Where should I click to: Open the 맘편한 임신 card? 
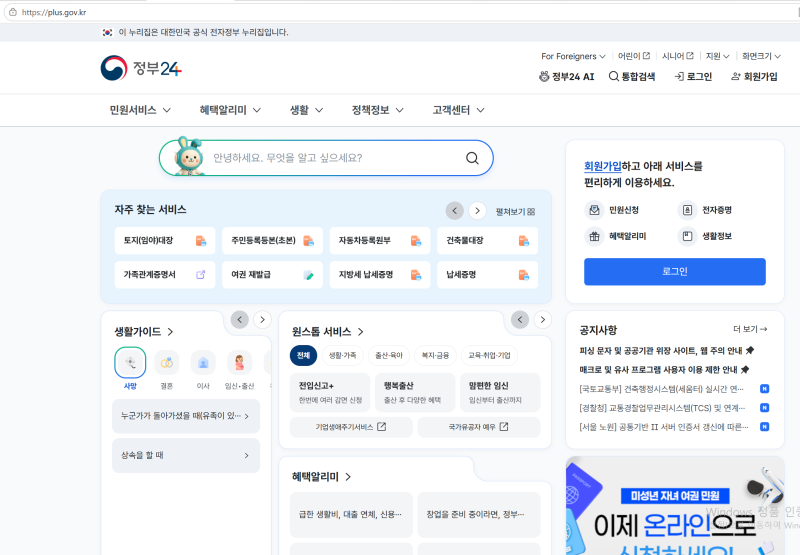pyautogui.click(x=500, y=392)
